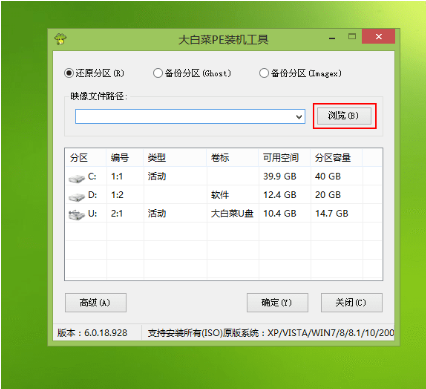Click the 版本：6.0.18.928 status text

(x=92, y=333)
